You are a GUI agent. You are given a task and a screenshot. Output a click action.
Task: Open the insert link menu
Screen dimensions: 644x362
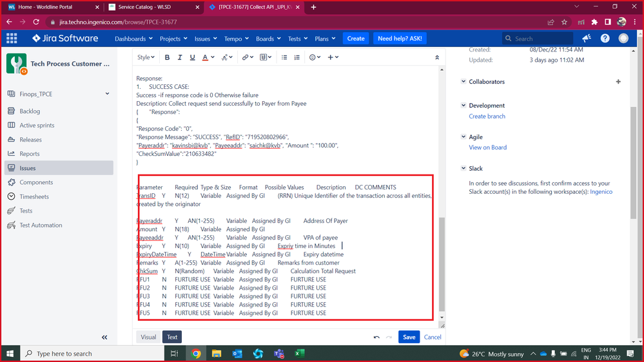click(248, 57)
